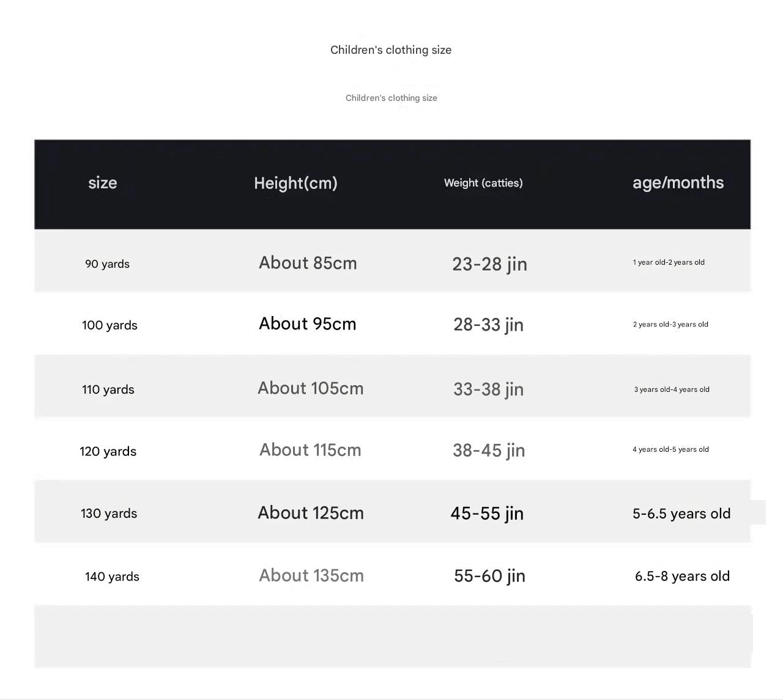Click the 'About 85cm' height cell
The height and width of the screenshot is (700, 783).
coord(308,263)
